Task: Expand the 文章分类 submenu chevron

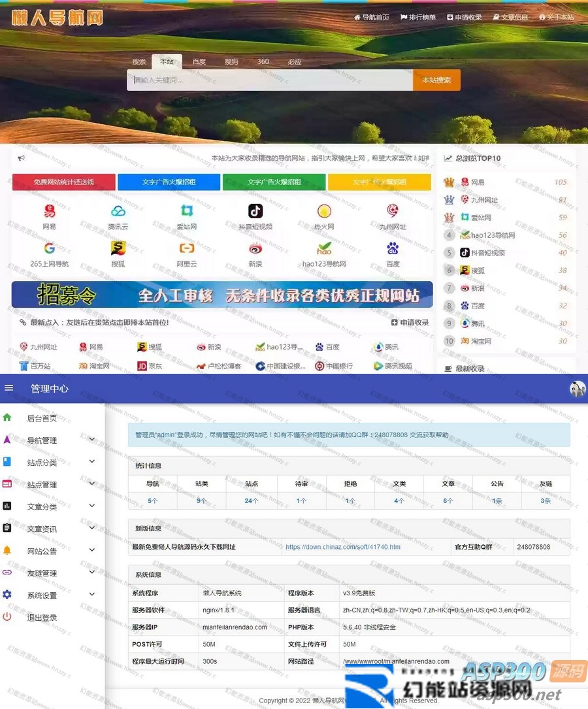Action: tap(91, 506)
